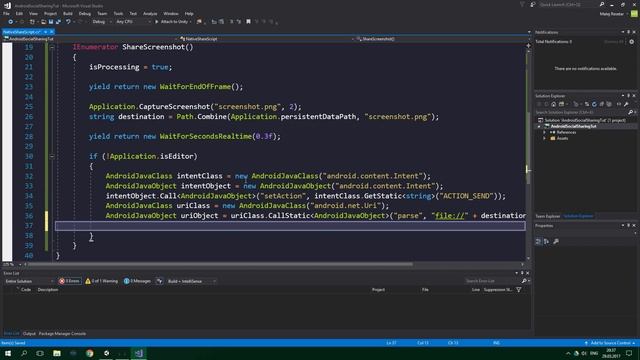Click the Properties panel Categorized icon
This screenshot has height=360, width=640.
pyautogui.click(x=538, y=242)
